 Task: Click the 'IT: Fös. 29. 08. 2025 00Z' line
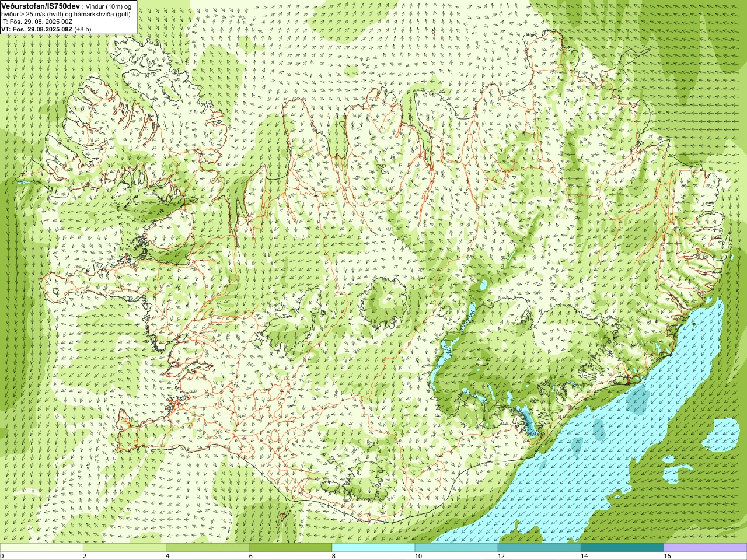coord(37,22)
